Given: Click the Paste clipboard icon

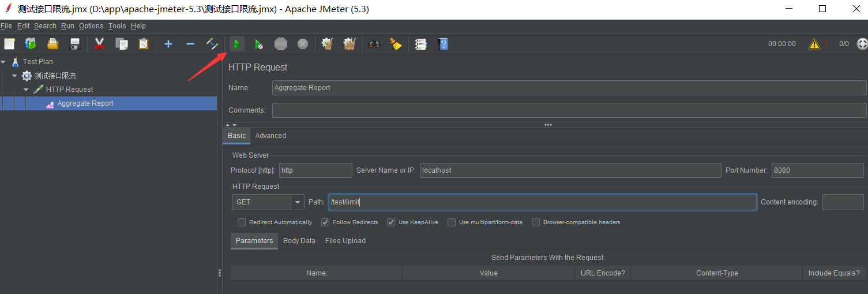Looking at the screenshot, I should click(x=144, y=44).
